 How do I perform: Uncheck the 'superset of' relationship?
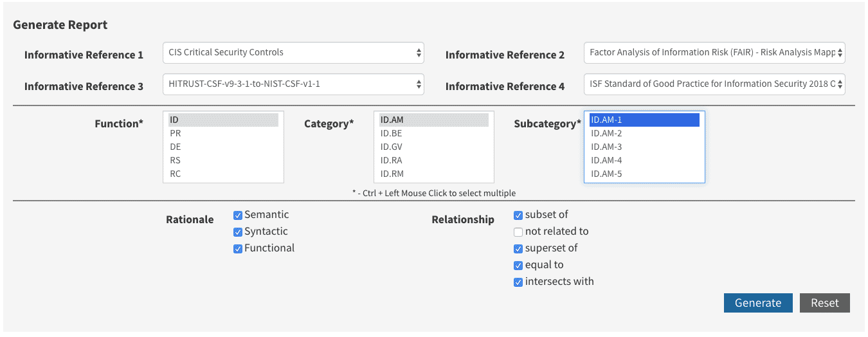coord(518,249)
